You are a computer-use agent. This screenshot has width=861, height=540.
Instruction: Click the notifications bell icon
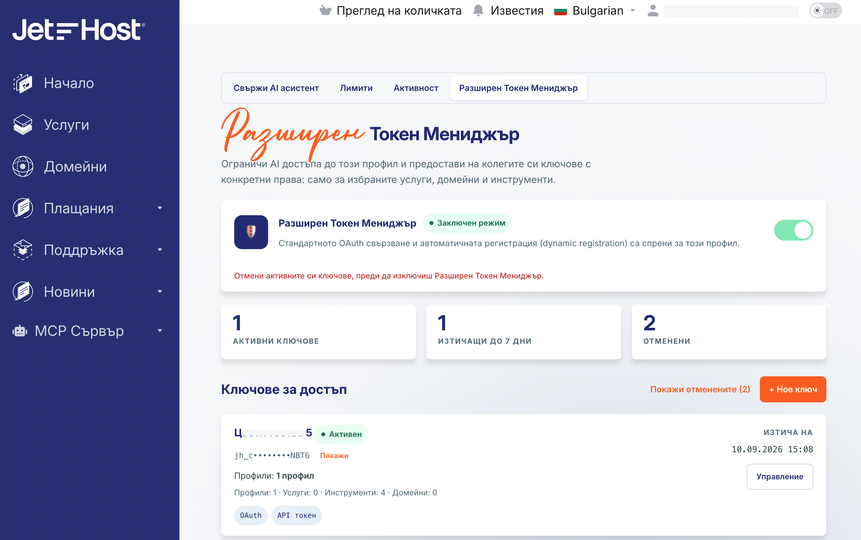point(478,10)
